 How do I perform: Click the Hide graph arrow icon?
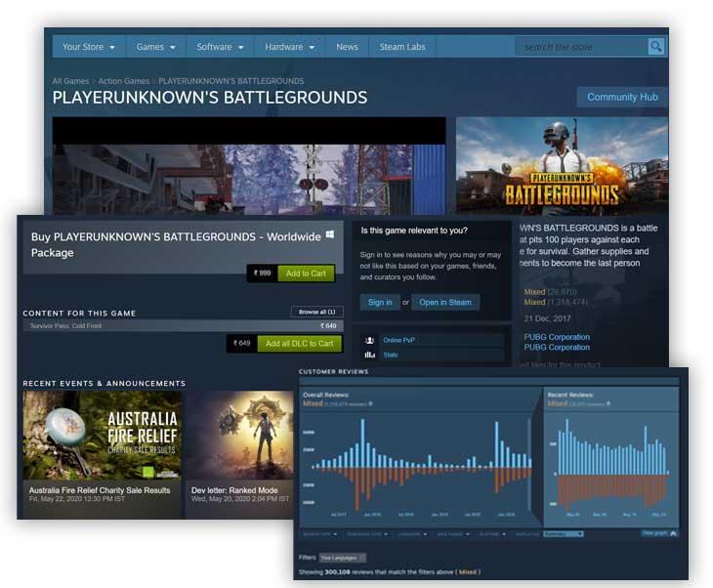coord(673,533)
